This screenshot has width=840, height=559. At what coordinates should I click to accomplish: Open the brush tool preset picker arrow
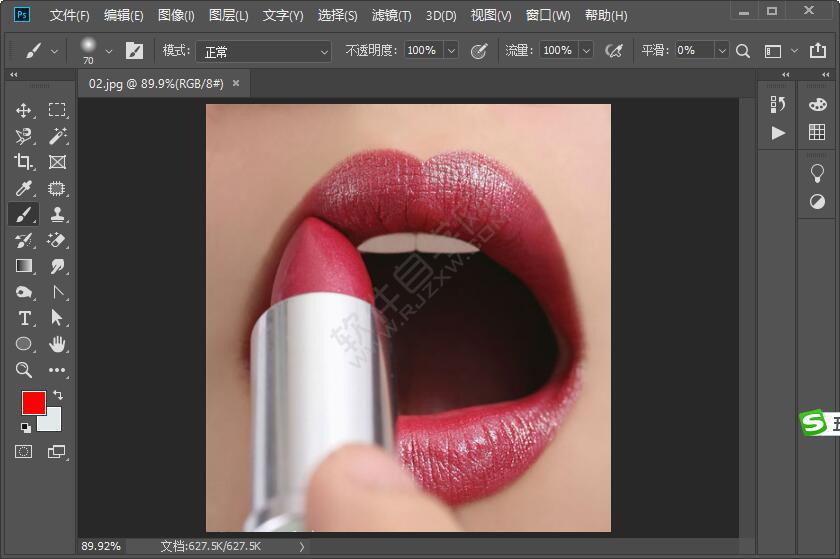pyautogui.click(x=54, y=52)
